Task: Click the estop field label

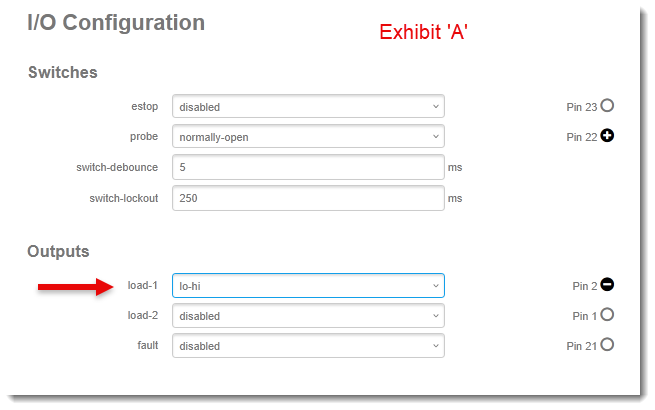Action: (144, 107)
